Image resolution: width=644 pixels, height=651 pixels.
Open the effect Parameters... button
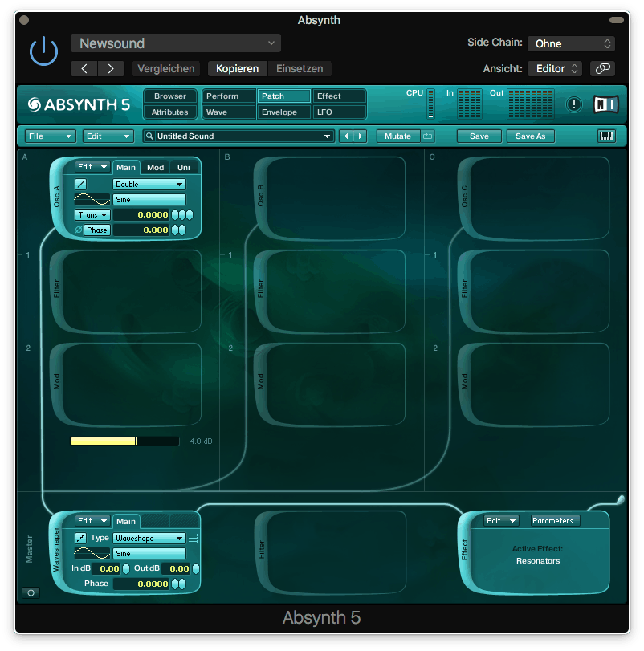point(555,521)
